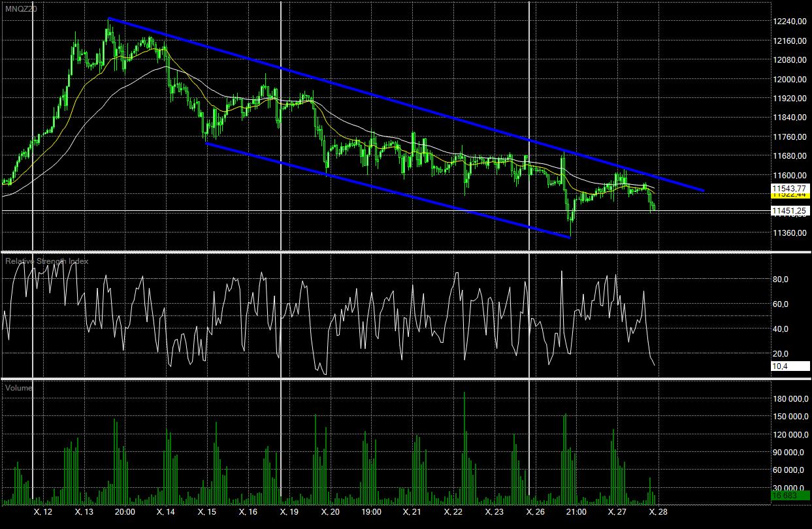
Task: Click the X, 26 date label
Action: 534,511
